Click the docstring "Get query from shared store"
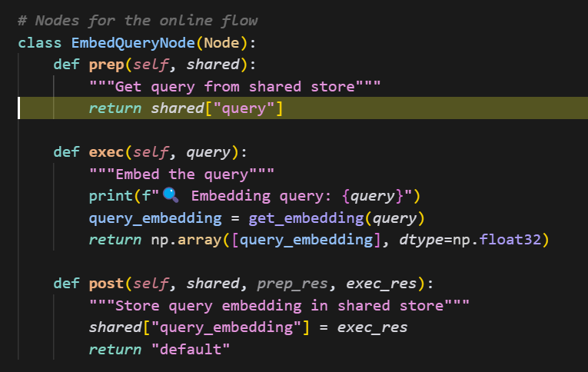Viewport: 588px width, 372px height. (234, 87)
